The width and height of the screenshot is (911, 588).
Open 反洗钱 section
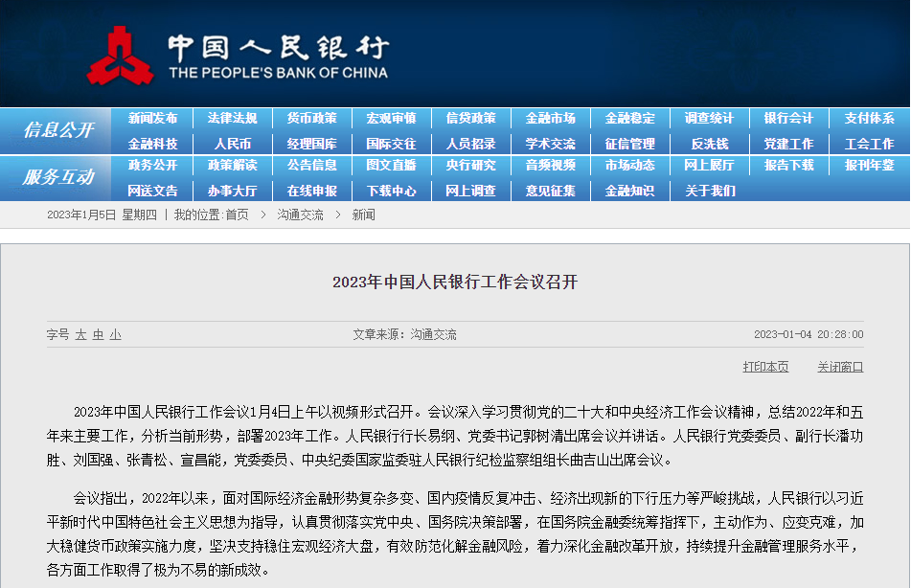point(710,144)
